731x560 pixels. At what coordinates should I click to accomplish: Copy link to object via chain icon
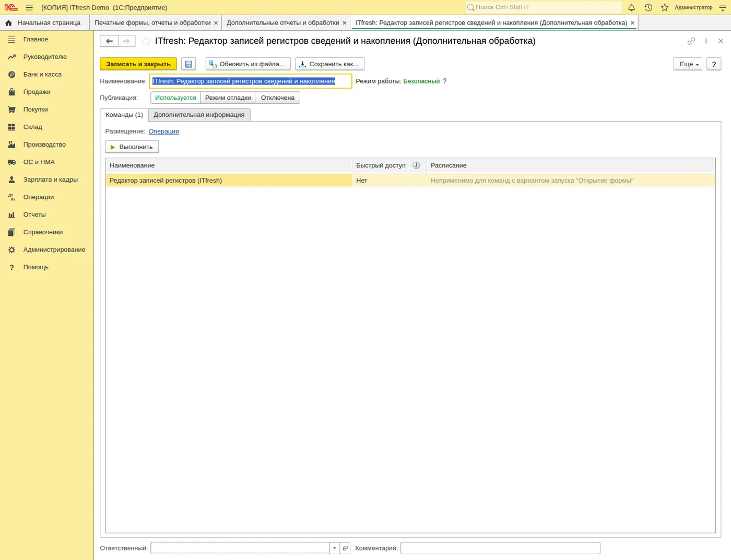coord(691,41)
